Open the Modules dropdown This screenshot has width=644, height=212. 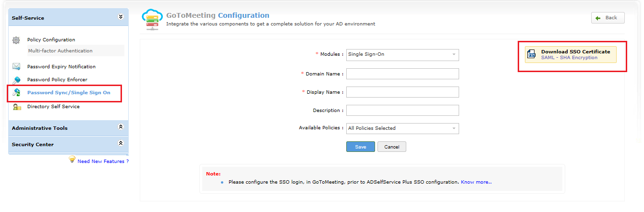coord(402,55)
